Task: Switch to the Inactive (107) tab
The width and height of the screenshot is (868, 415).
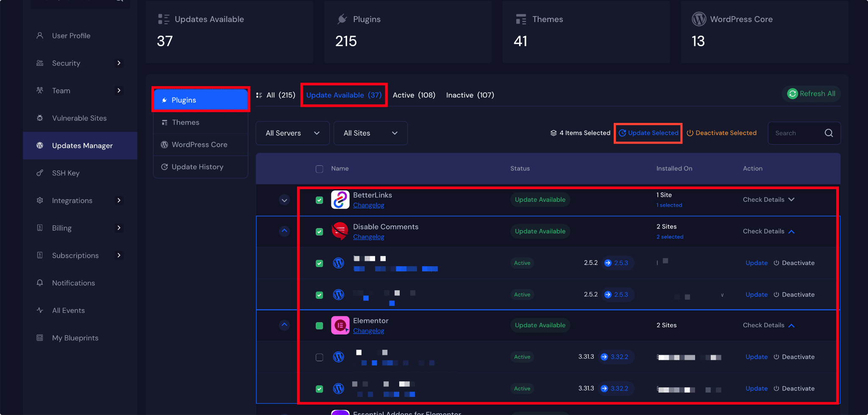Action: (x=470, y=95)
